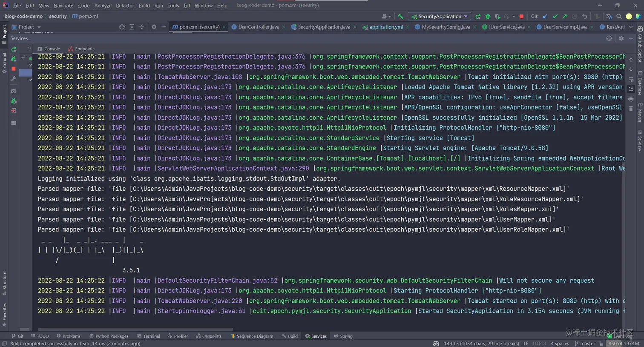The width and height of the screenshot is (644, 347).
Task: Open the Translate icon in the toolbar
Action: pos(609,16)
